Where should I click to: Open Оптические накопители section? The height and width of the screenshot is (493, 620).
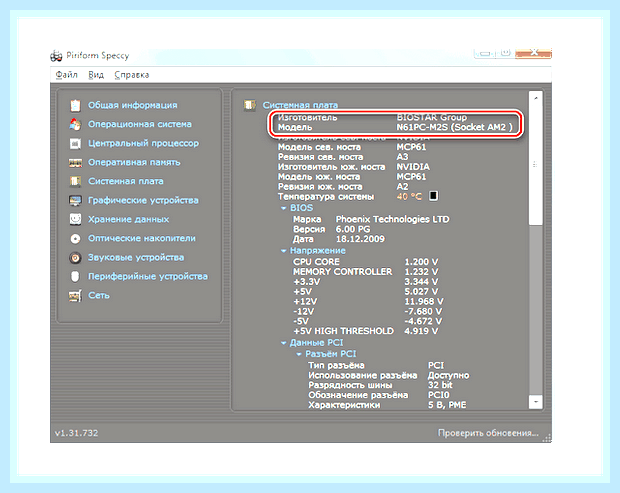point(142,238)
